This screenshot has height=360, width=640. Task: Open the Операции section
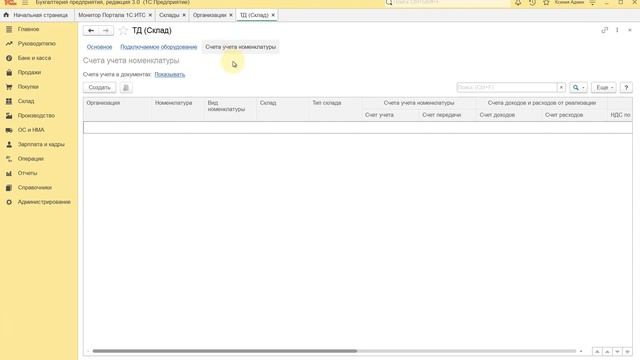pos(31,159)
